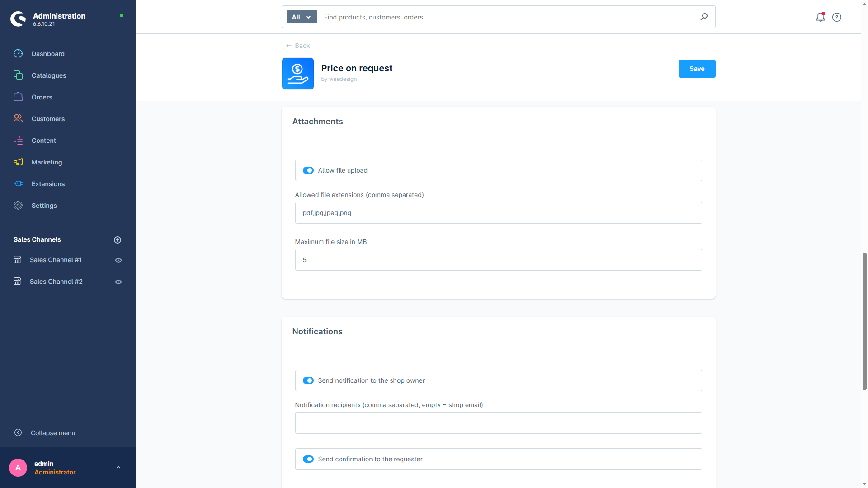Click the Attachments section heading

317,122
